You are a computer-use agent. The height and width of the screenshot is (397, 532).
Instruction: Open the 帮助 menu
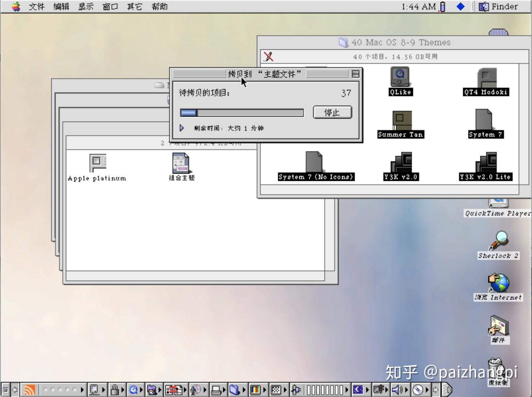point(160,7)
